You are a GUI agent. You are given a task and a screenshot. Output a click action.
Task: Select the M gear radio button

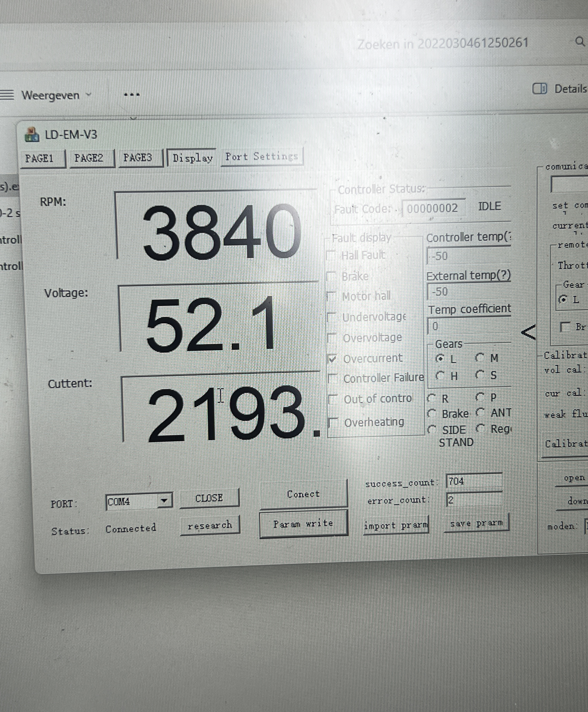(480, 357)
